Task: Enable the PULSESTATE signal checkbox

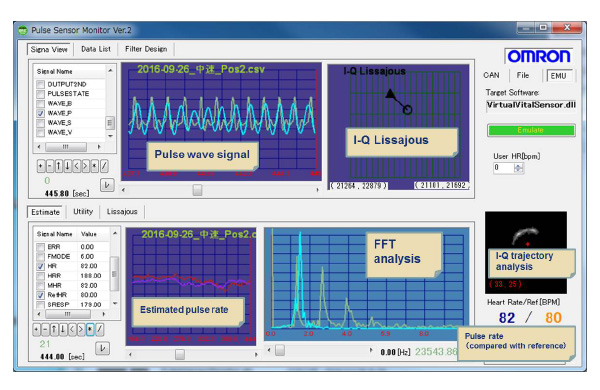Action: coord(41,94)
